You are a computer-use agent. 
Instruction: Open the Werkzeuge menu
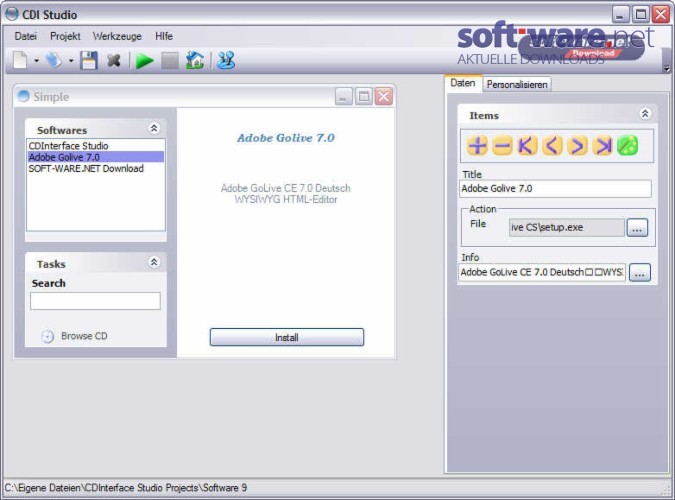click(117, 36)
